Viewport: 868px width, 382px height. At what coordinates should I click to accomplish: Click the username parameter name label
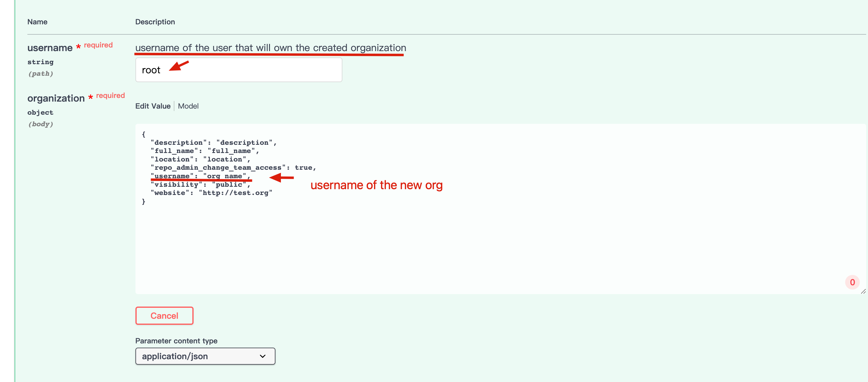(50, 48)
